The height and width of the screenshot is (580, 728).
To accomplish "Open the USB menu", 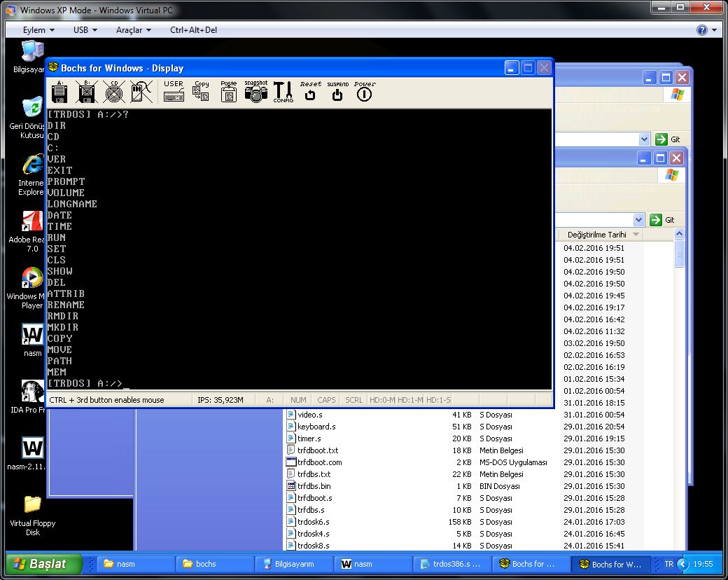I will coord(85,29).
